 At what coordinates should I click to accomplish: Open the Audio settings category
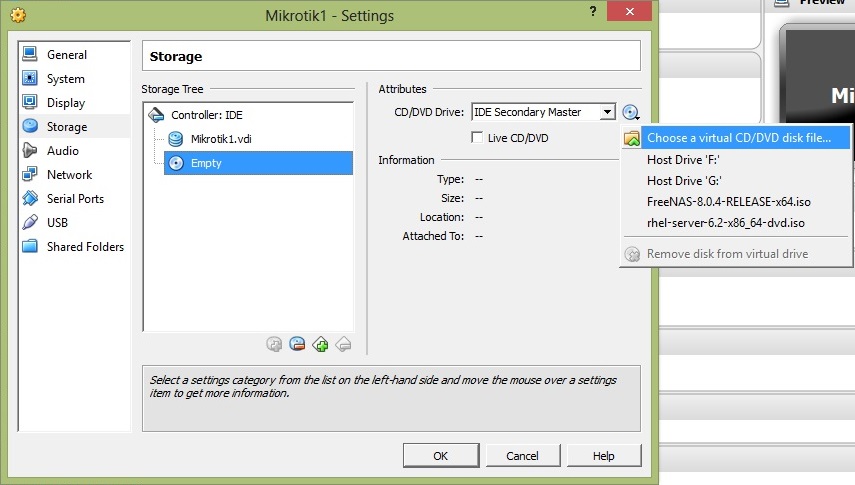coord(74,151)
